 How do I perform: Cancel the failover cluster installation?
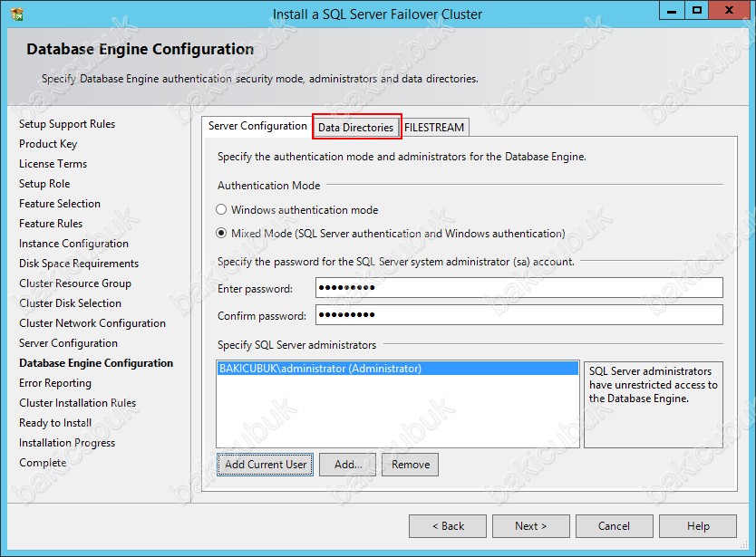615,526
